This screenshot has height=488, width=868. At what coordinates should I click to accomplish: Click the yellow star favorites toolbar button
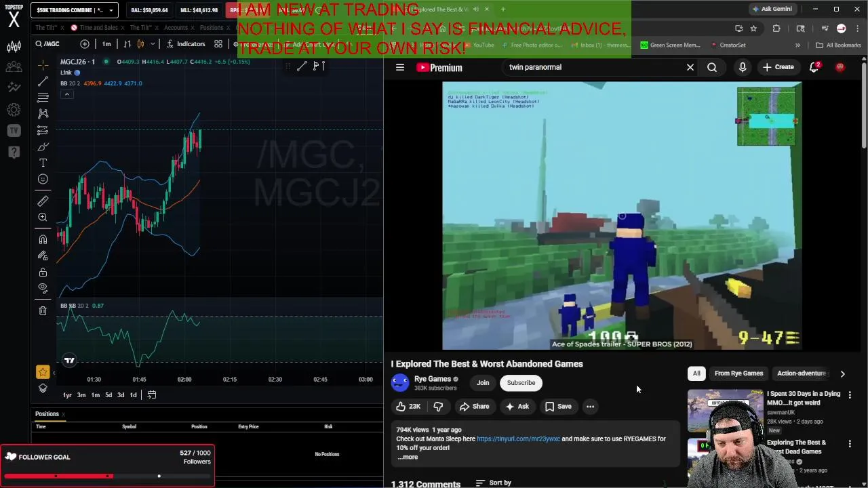43,371
